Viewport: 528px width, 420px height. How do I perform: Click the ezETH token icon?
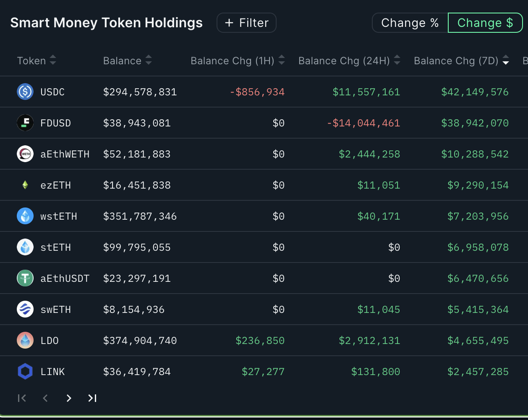[x=25, y=185]
